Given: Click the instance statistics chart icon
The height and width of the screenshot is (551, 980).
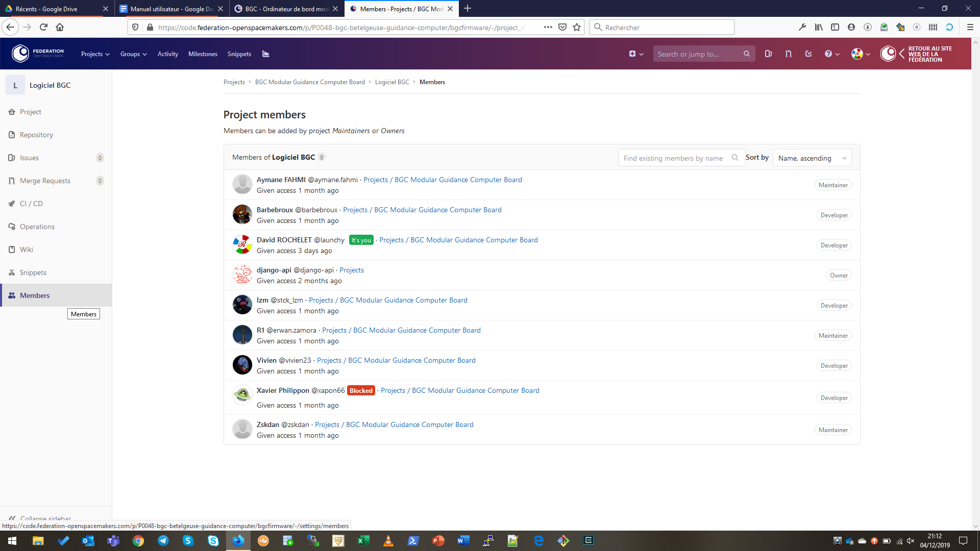Looking at the screenshot, I should [265, 54].
